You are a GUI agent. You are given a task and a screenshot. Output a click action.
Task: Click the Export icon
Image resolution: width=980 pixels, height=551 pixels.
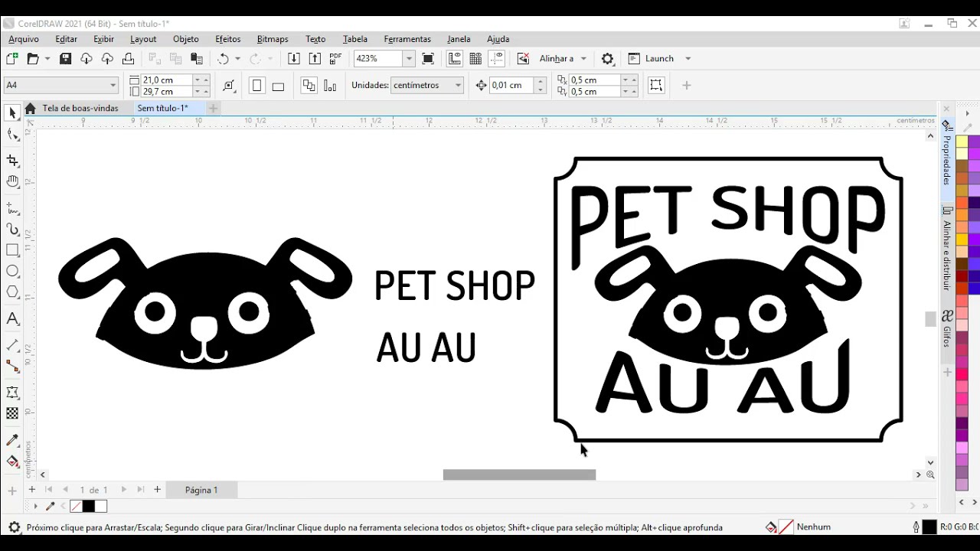(315, 58)
